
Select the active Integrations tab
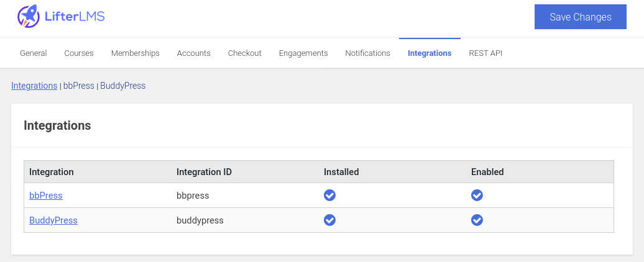(x=430, y=53)
